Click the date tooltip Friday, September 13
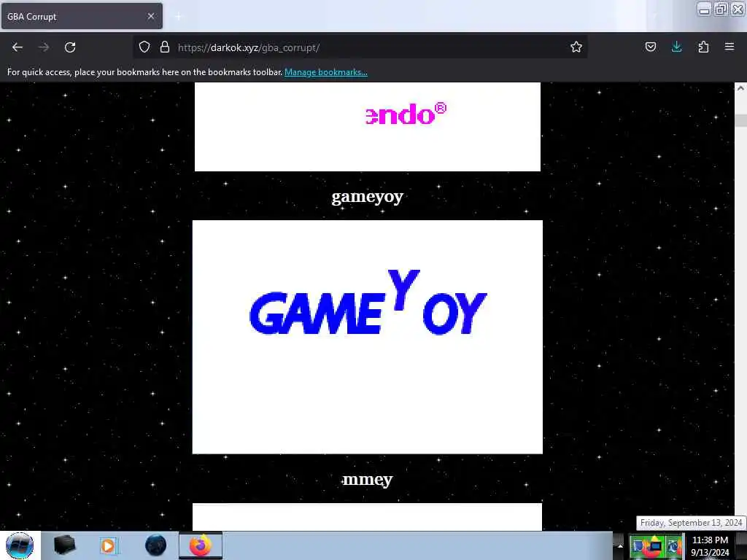This screenshot has height=560, width=747. (691, 523)
